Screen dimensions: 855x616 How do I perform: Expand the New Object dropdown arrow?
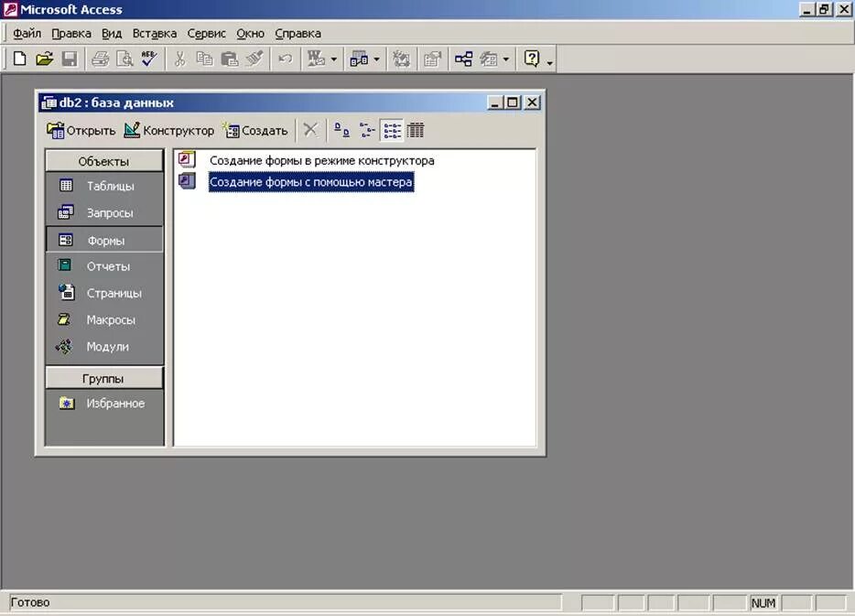coord(506,59)
